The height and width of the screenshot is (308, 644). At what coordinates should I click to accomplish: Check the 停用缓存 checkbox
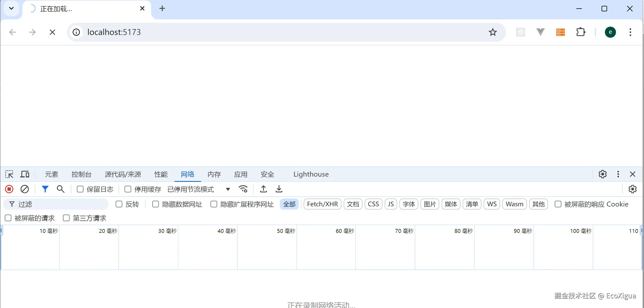click(x=128, y=189)
